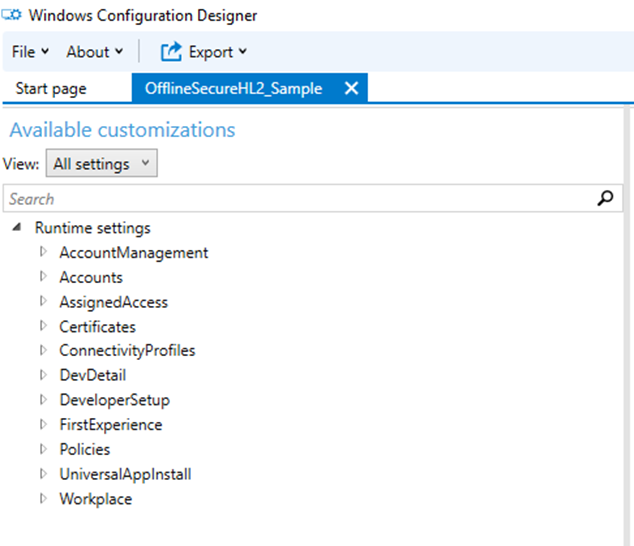
Task: Select the UniversalAppInstall tree item
Action: pos(125,474)
